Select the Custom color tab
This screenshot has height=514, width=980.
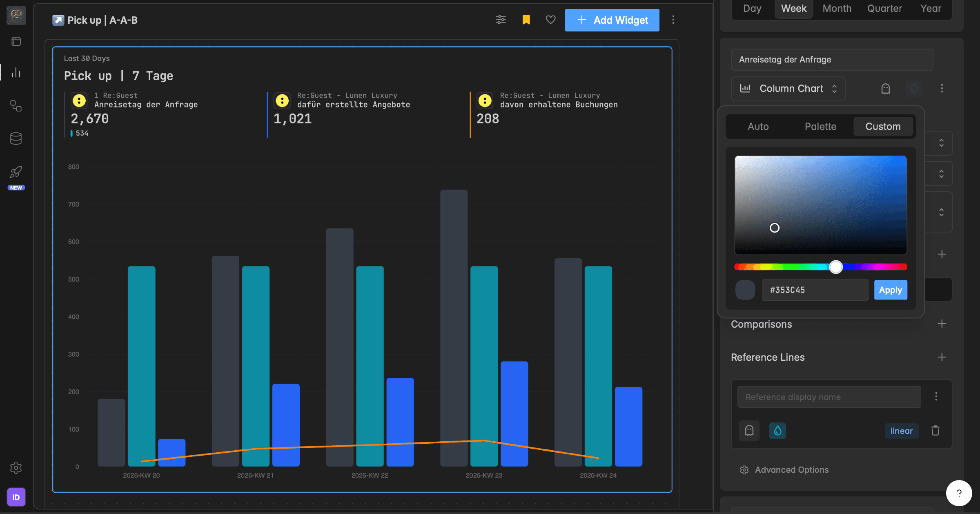pos(883,127)
